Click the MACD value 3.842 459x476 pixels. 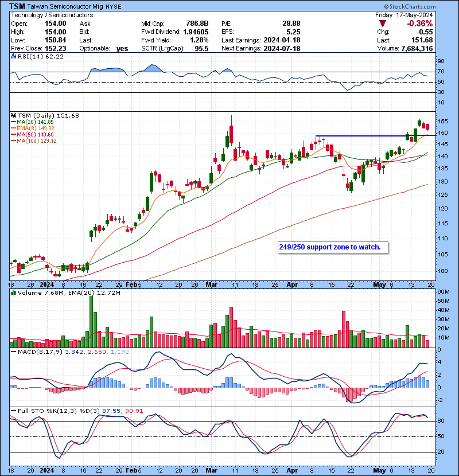75,352
